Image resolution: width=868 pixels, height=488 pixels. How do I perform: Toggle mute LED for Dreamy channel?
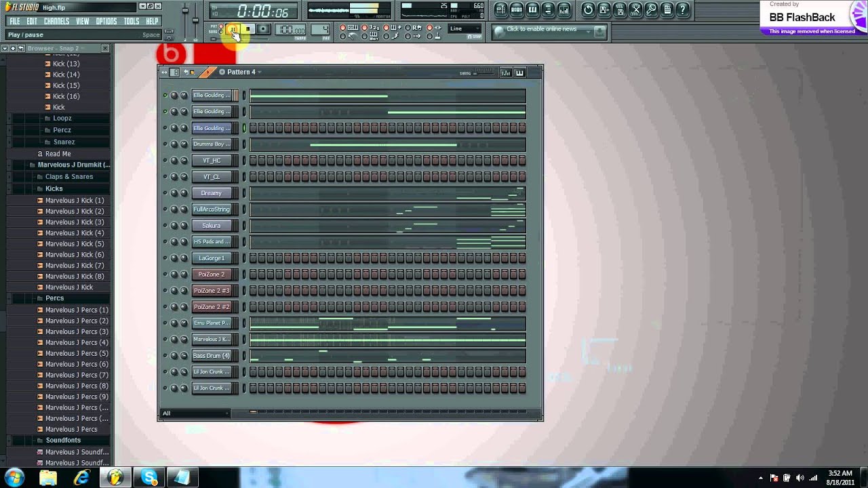coord(165,193)
